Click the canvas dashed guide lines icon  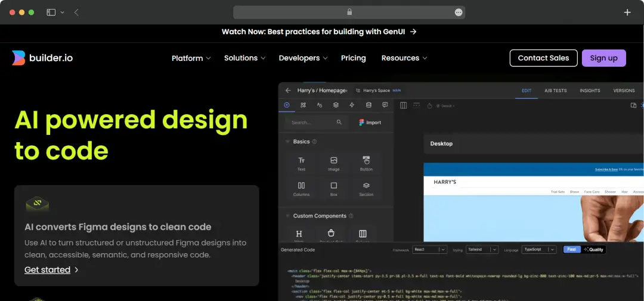pos(416,105)
